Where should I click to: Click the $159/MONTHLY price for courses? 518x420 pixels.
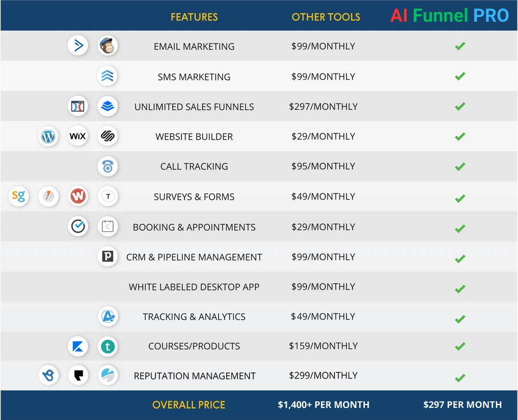click(323, 346)
